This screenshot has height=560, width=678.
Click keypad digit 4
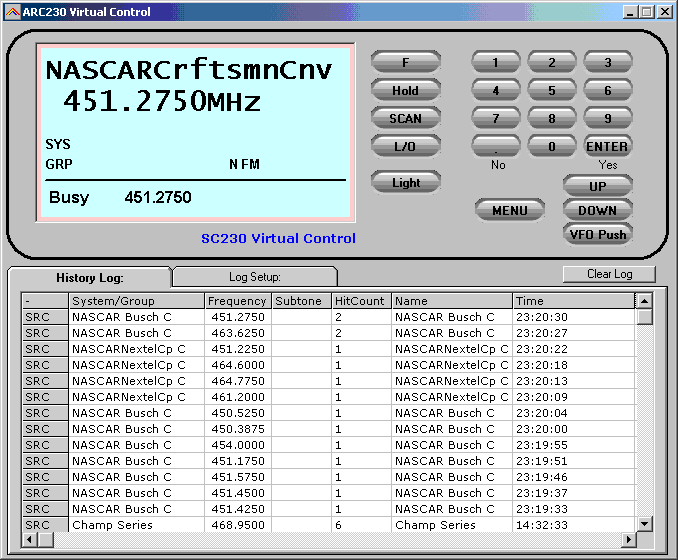pyautogui.click(x=496, y=91)
